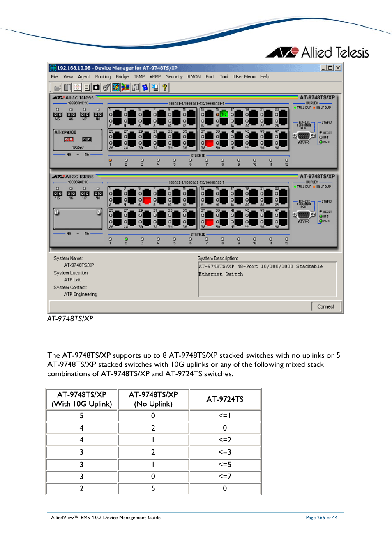Select 1000BASE-X port 45 on top switch
Image resolution: width=392 pixels, height=555 pixels.
58,115
